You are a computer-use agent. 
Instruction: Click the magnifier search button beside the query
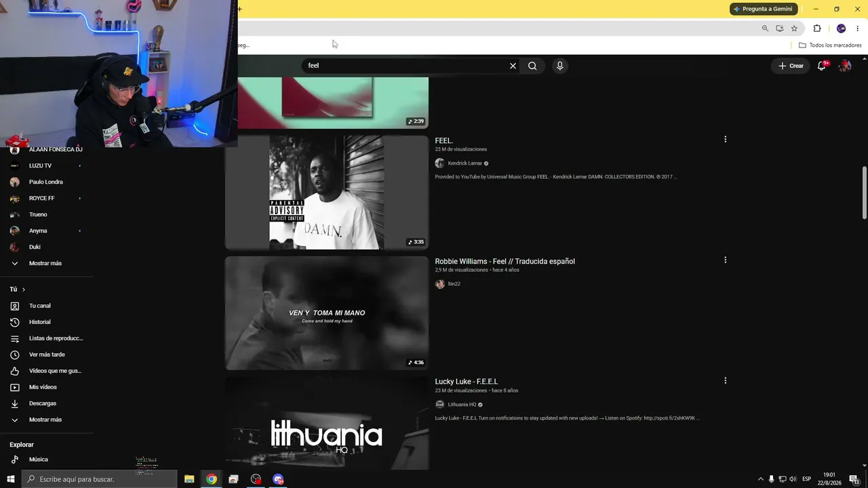pos(532,66)
